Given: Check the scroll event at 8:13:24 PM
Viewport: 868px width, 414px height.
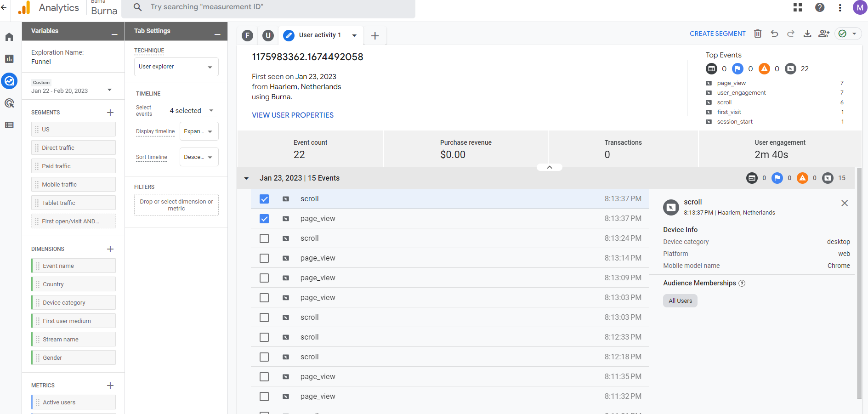Looking at the screenshot, I should [x=264, y=238].
